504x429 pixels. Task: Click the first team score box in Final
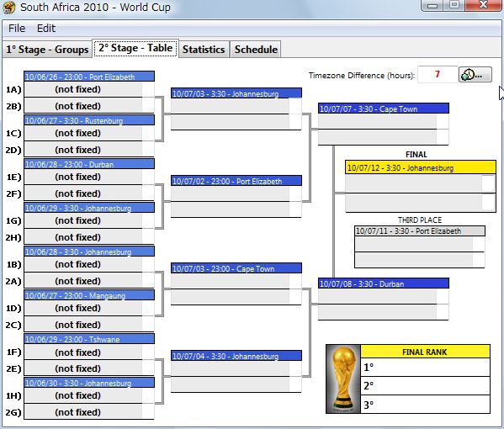(x=488, y=183)
